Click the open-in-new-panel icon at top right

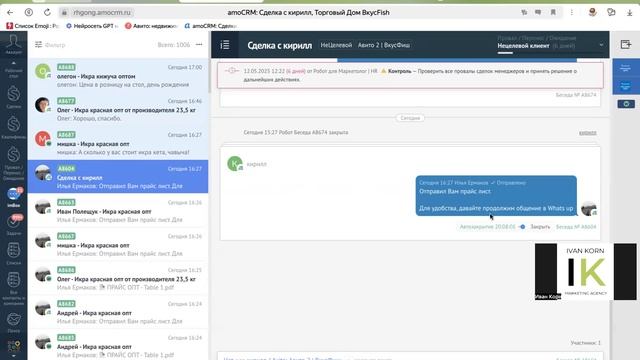coord(625,44)
